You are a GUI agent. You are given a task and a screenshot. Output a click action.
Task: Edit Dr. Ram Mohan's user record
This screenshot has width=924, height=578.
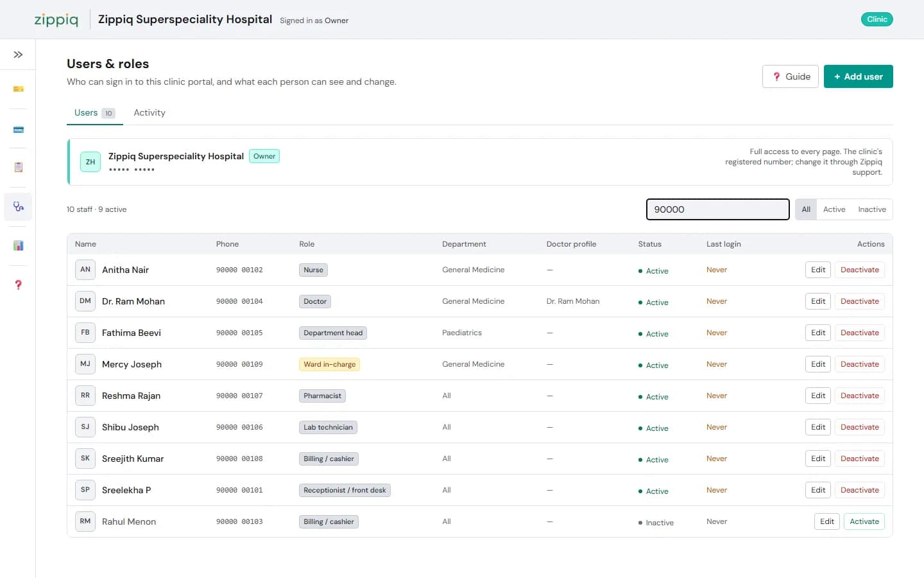818,301
